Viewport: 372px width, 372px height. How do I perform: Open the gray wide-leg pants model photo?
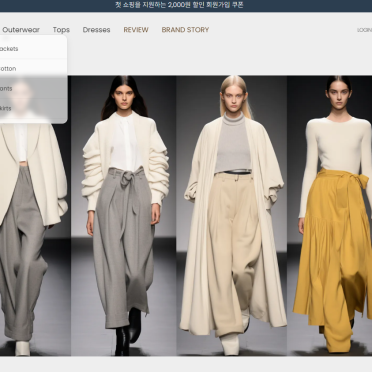coord(123,216)
